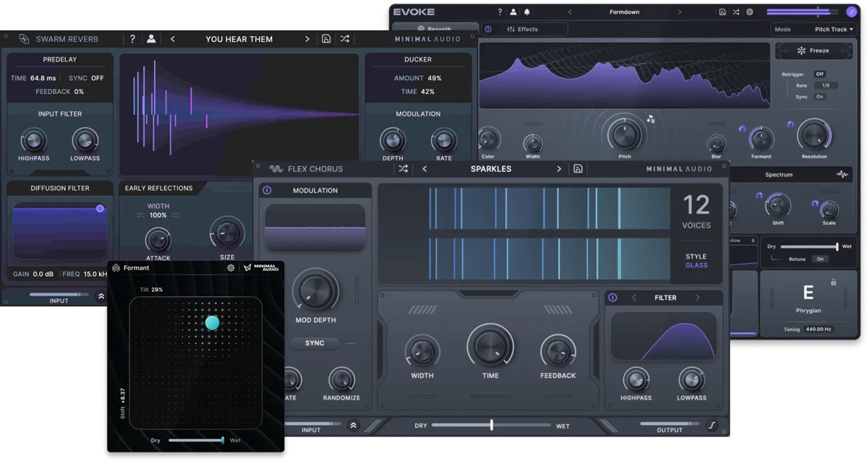The image size is (868, 461).
Task: Click the pitch quantize note icon in Evoke
Action: pos(650,119)
